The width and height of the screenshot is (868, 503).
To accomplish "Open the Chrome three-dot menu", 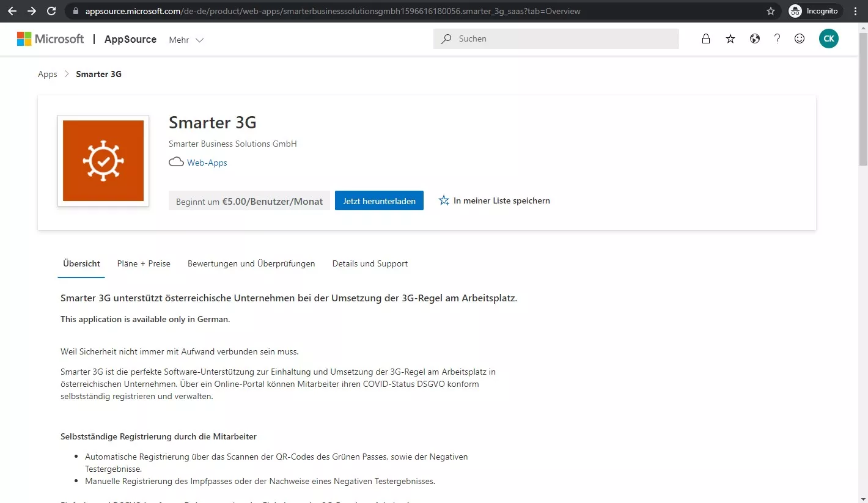I will coord(855,11).
